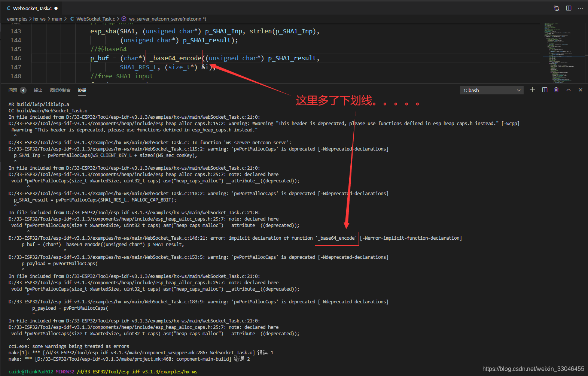Image resolution: width=588 pixels, height=376 pixels.
Task: Open the '1: bash' terminal selector dropdown
Action: (492, 90)
